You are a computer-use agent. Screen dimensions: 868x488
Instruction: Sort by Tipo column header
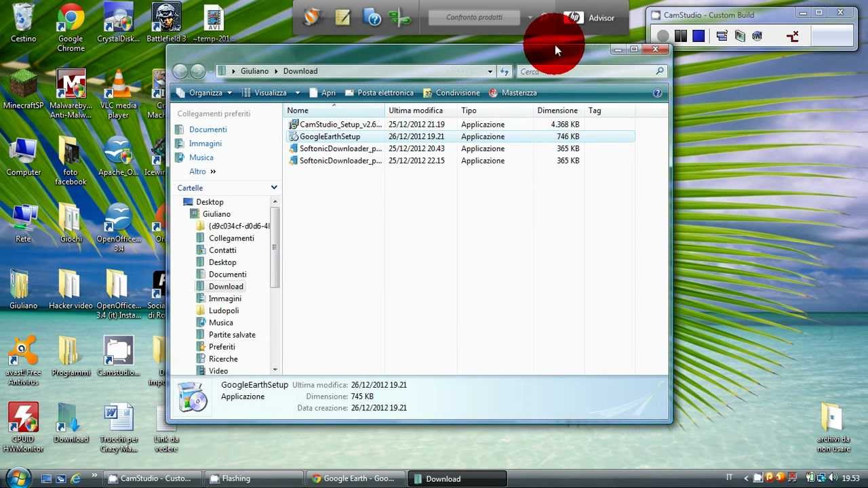pyautogui.click(x=495, y=110)
